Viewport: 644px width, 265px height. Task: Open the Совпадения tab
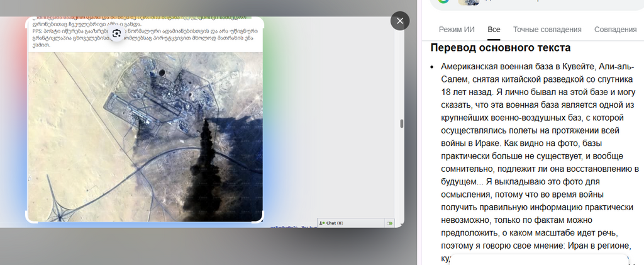coord(615,30)
